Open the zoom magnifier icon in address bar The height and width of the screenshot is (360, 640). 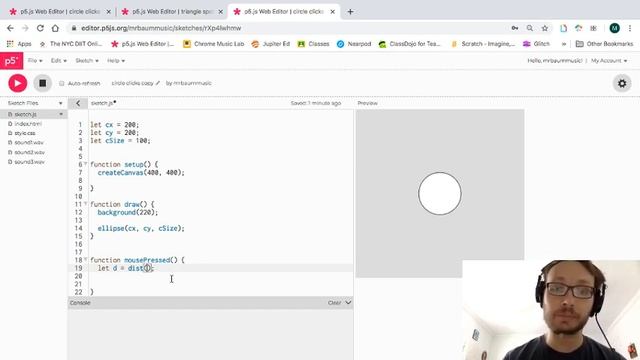(529, 28)
